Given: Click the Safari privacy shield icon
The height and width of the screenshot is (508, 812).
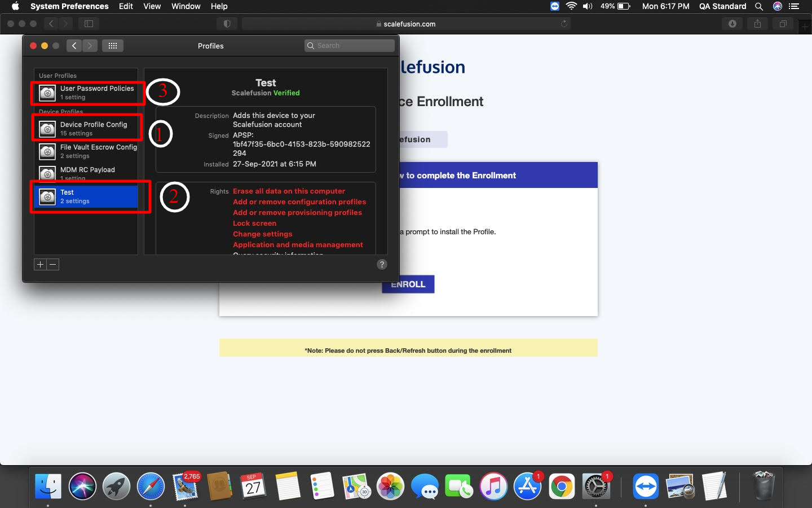Looking at the screenshot, I should point(227,24).
